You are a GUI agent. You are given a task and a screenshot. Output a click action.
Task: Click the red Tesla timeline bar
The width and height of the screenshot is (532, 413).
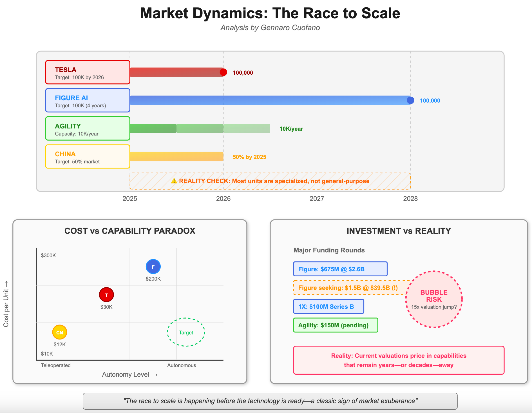point(176,72)
